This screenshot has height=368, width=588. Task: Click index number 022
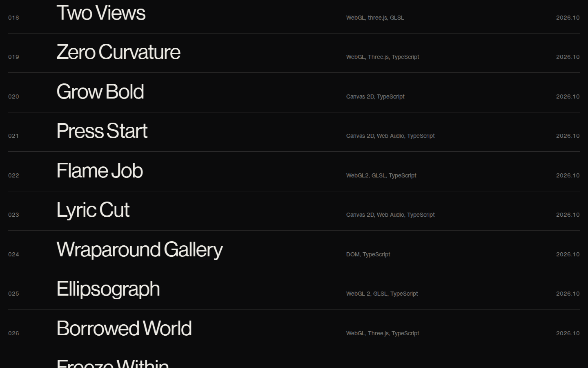click(13, 175)
